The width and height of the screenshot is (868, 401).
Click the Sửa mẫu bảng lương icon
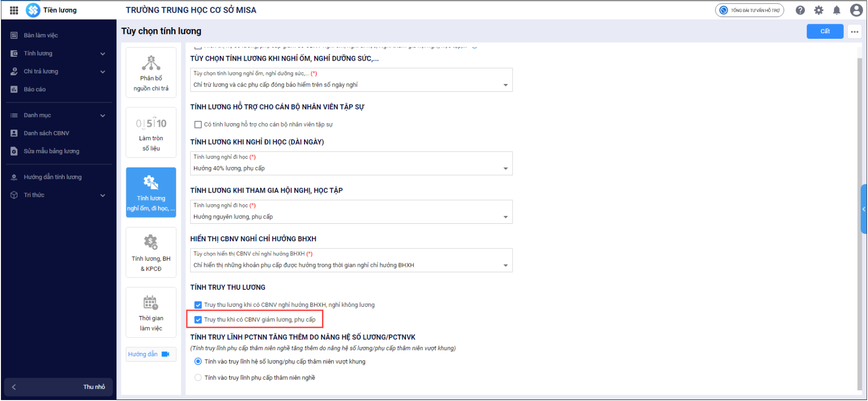[x=14, y=151]
